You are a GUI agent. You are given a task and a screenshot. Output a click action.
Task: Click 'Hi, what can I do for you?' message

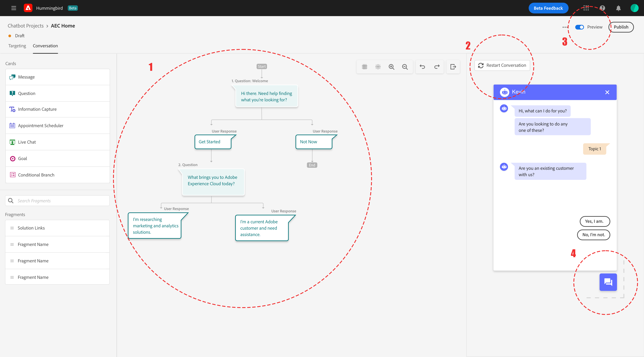pyautogui.click(x=543, y=111)
